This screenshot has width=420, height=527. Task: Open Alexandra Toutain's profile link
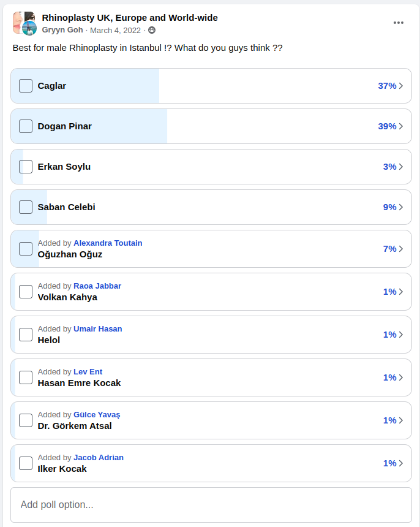click(x=108, y=243)
